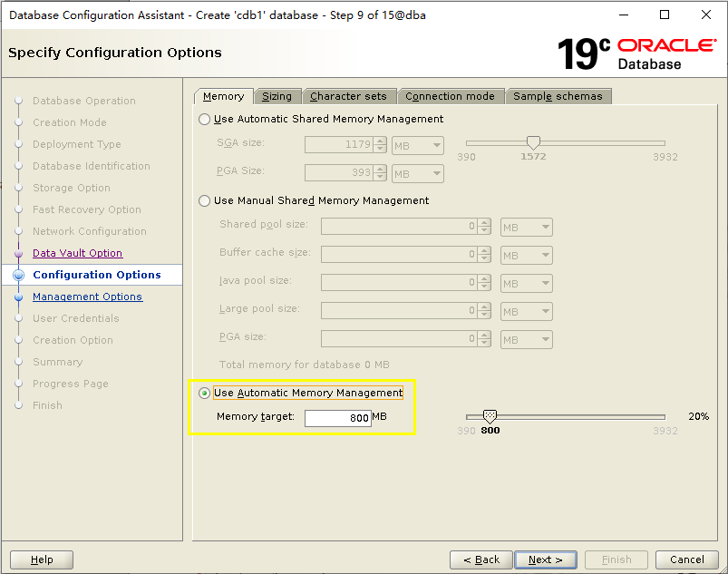Click the Configuration Options current step bullet
728x574 pixels.
(x=18, y=275)
